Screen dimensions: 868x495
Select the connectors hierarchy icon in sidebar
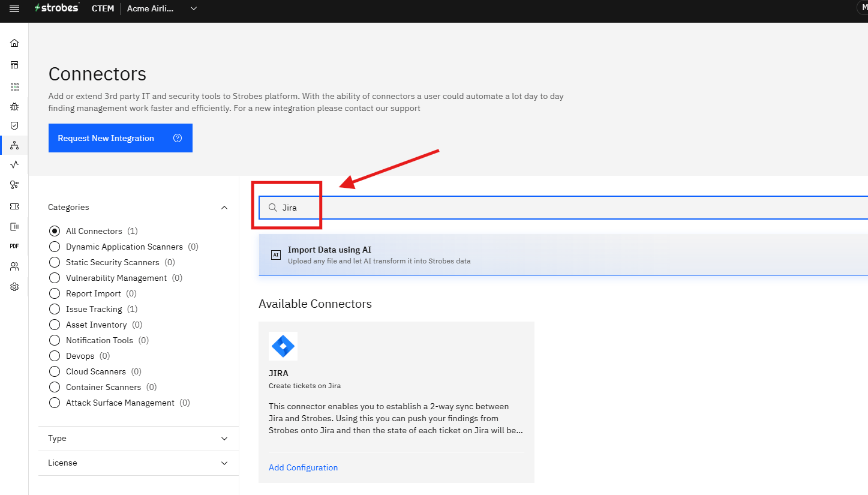(x=14, y=145)
